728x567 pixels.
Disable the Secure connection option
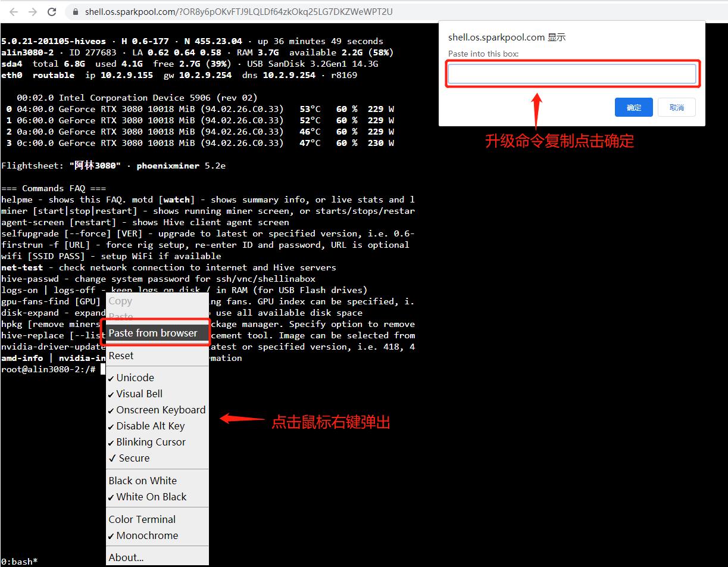[134, 458]
